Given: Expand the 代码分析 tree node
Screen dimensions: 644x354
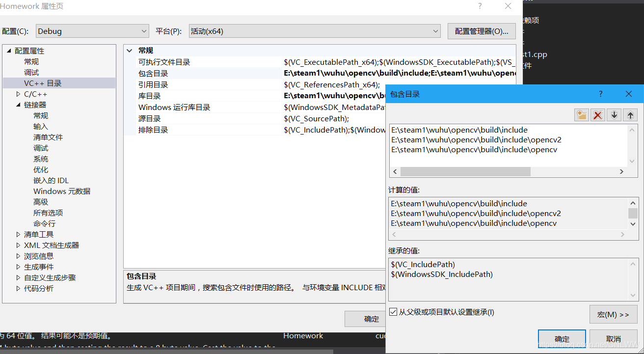Looking at the screenshot, I should 18,289.
